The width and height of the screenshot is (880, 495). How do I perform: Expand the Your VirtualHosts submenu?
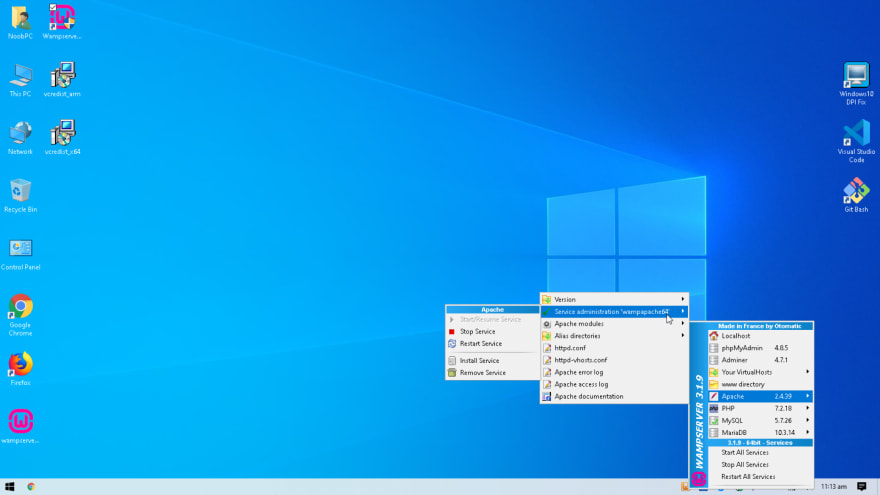760,372
